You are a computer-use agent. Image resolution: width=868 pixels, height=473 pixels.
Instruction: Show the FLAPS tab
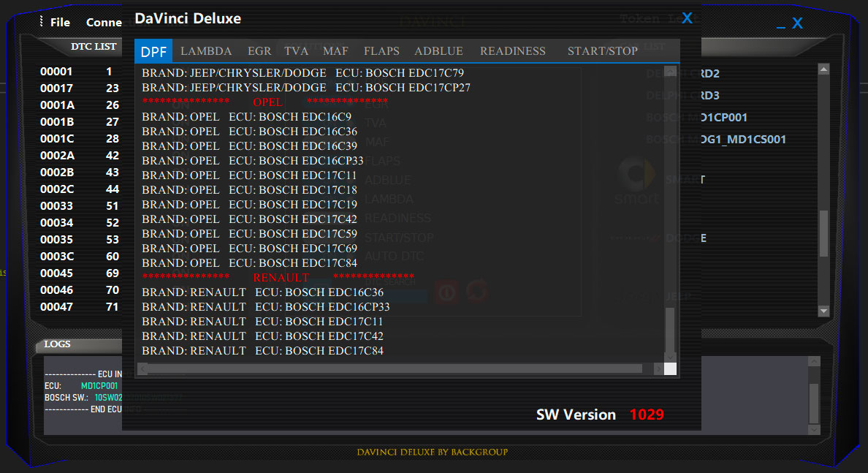pos(381,51)
